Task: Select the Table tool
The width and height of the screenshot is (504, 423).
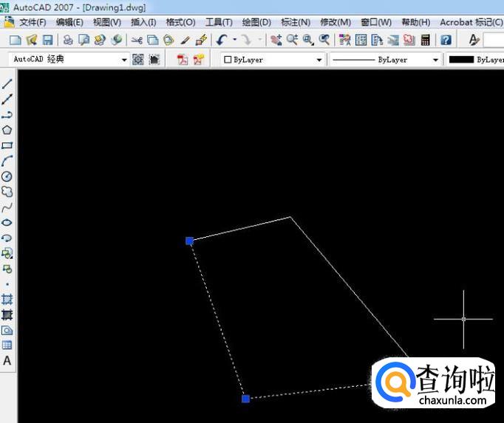Action: pos(7,345)
